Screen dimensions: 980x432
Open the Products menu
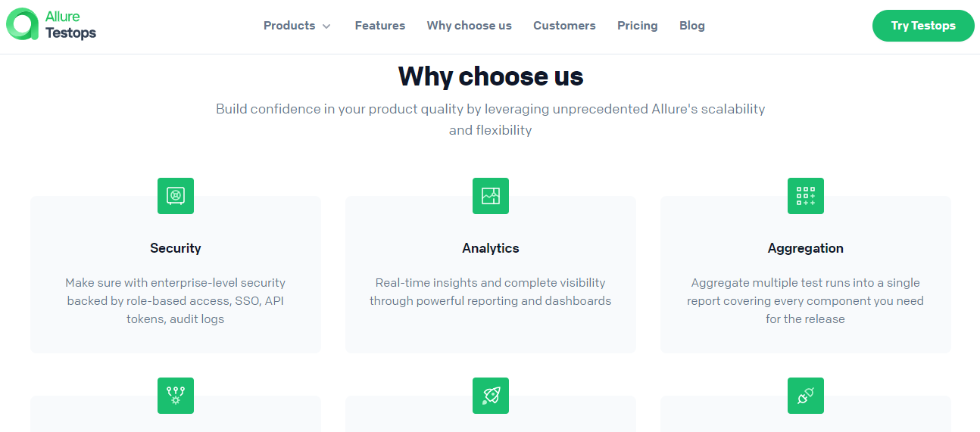[289, 26]
